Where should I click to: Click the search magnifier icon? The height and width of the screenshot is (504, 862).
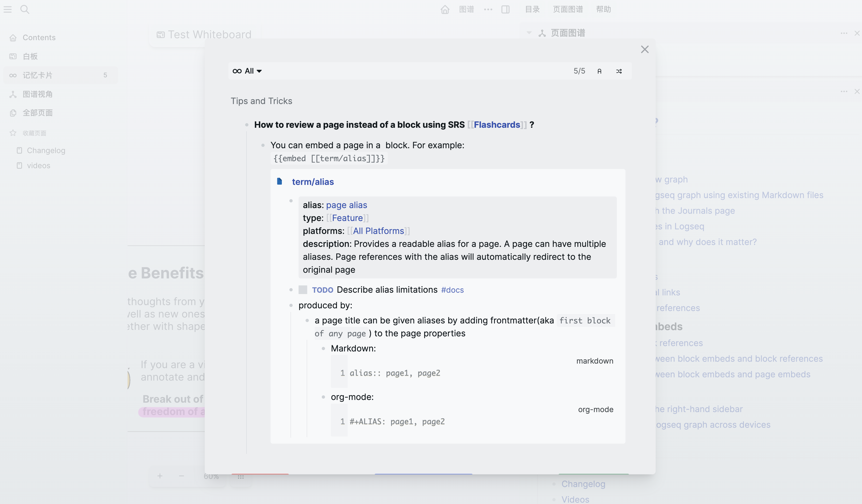[25, 9]
